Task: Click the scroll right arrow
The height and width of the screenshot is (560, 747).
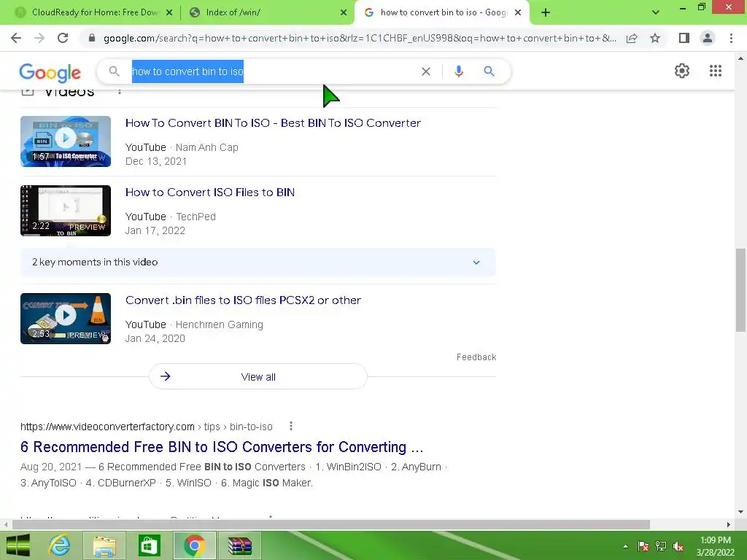Action: 729,525
